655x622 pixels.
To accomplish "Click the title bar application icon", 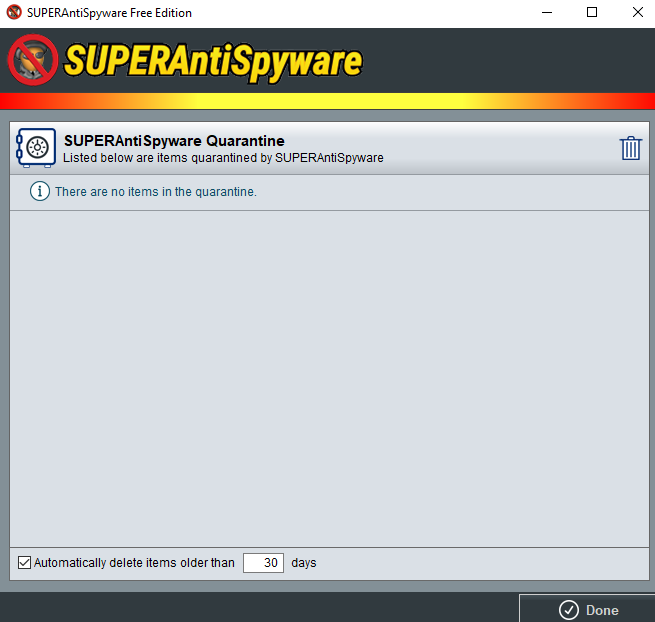I will point(14,12).
